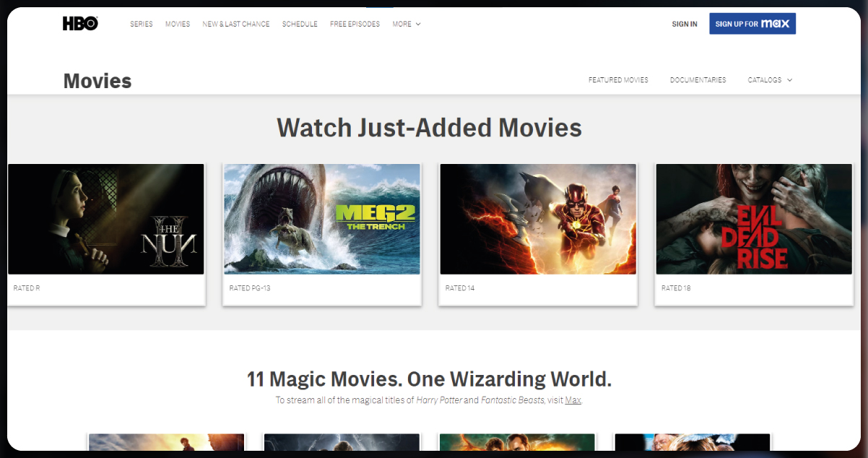
Task: Click the Sign In link
Action: (685, 24)
